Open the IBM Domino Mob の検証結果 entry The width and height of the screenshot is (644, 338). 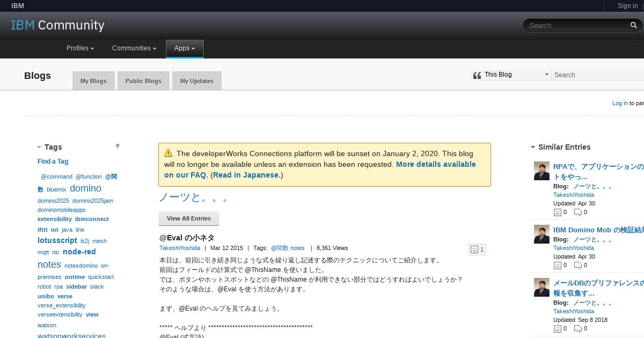click(598, 230)
